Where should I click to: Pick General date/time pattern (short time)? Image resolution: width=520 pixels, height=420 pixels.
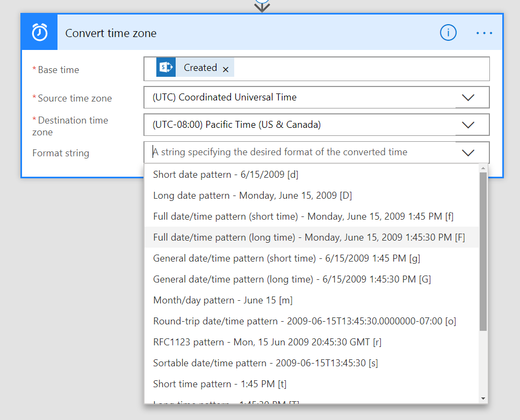tap(286, 258)
